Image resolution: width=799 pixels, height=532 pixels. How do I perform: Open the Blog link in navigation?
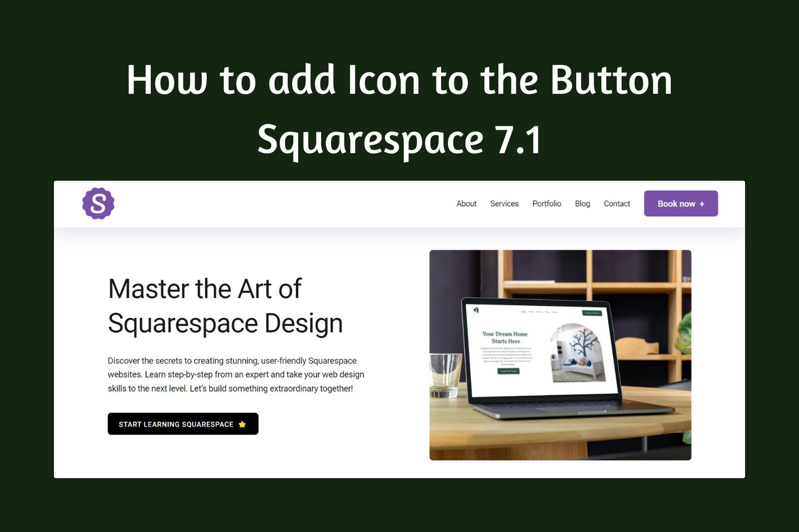click(x=582, y=204)
